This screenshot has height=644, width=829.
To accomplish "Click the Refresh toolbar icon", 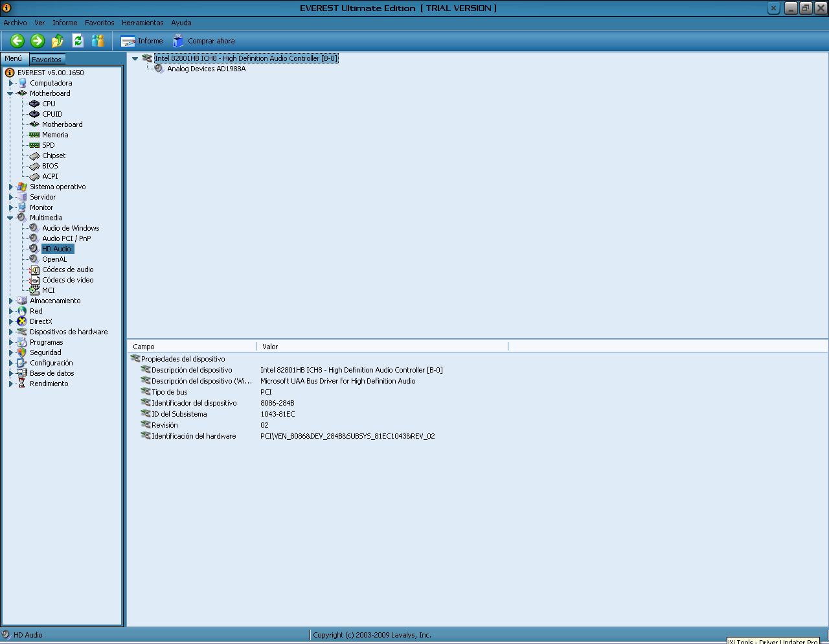I will (x=78, y=41).
